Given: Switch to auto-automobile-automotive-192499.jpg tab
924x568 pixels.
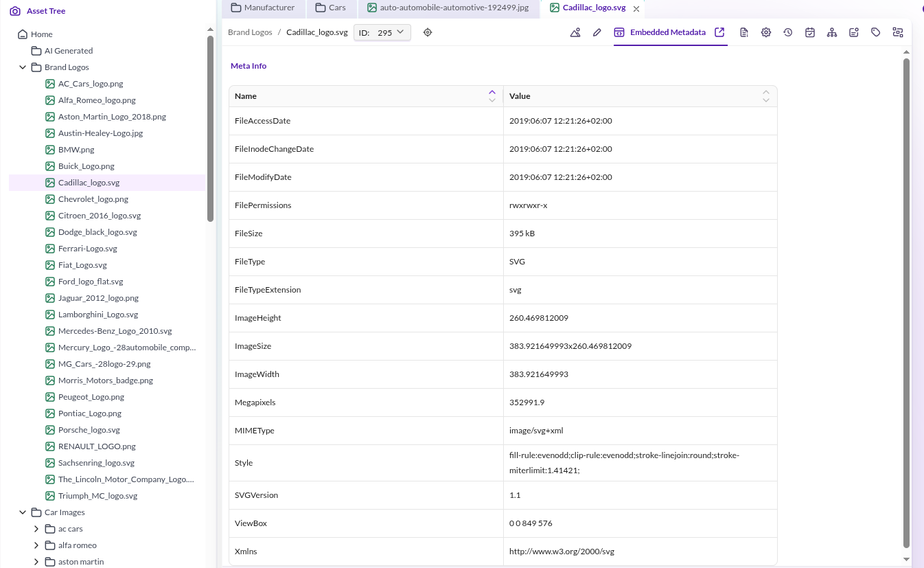Looking at the screenshot, I should coord(448,8).
